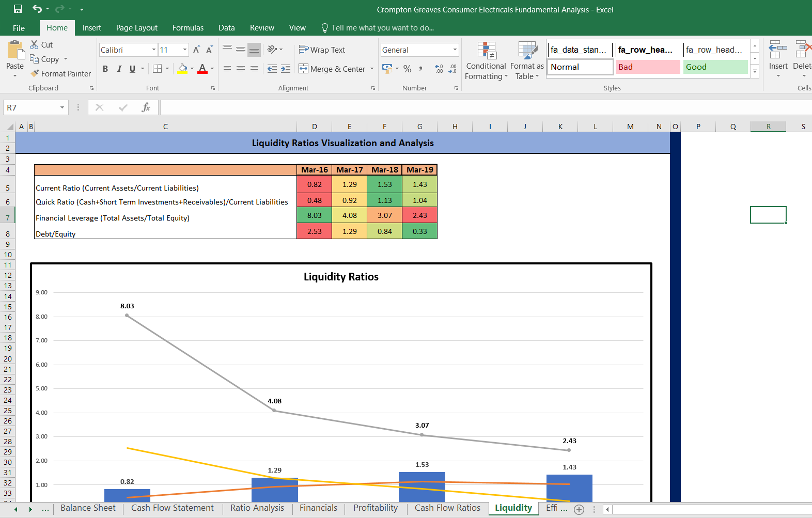Viewport: 812px width, 518px height.
Task: Open Font dialog launcher
Action: pos(213,88)
